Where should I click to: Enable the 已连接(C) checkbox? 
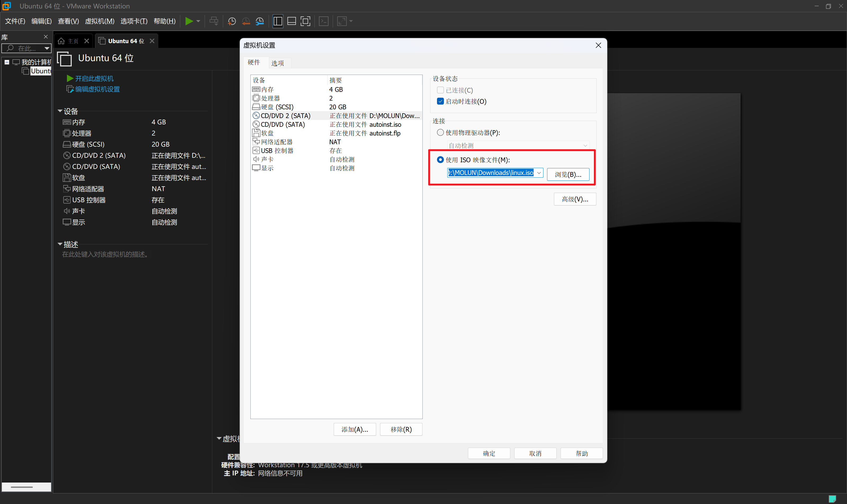440,90
